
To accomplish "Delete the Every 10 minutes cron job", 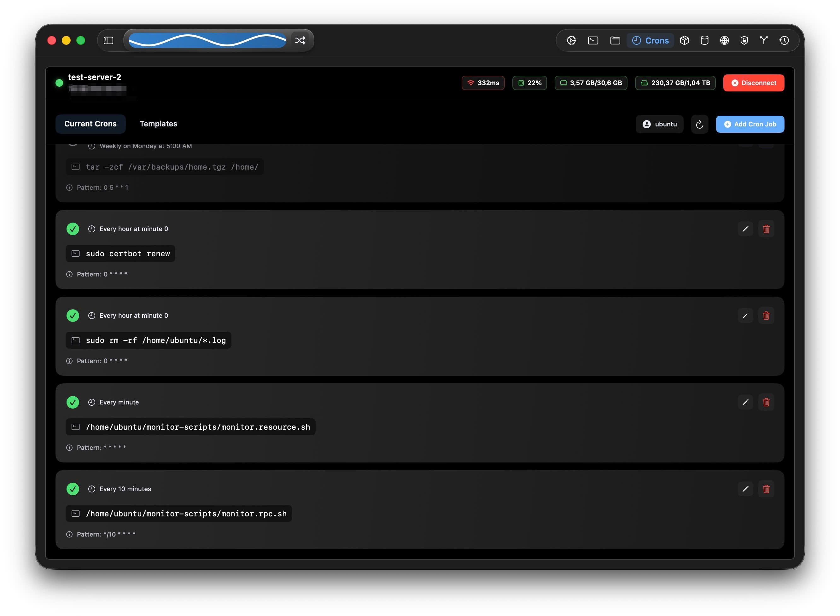I will (766, 488).
